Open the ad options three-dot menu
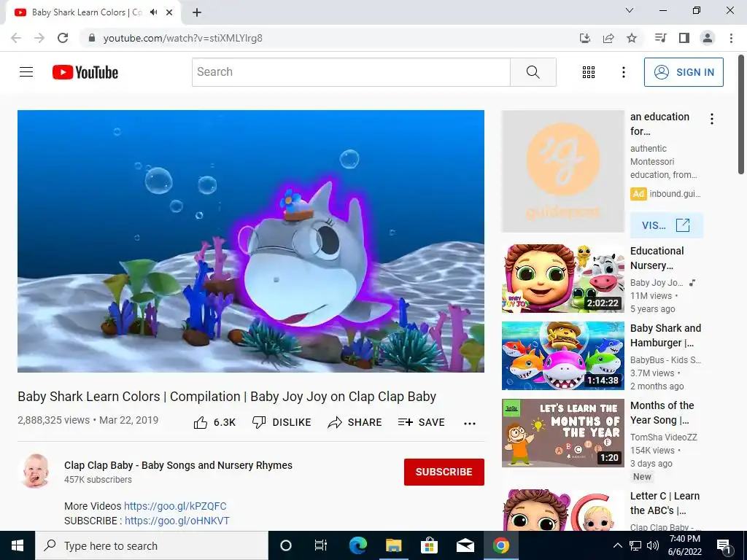 [x=712, y=119]
